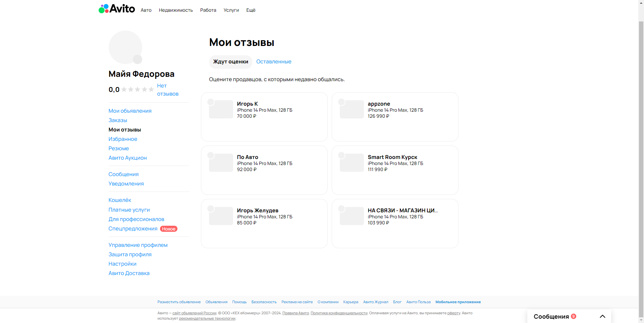
Task: Open Настройки in the sidebar
Action: click(122, 264)
